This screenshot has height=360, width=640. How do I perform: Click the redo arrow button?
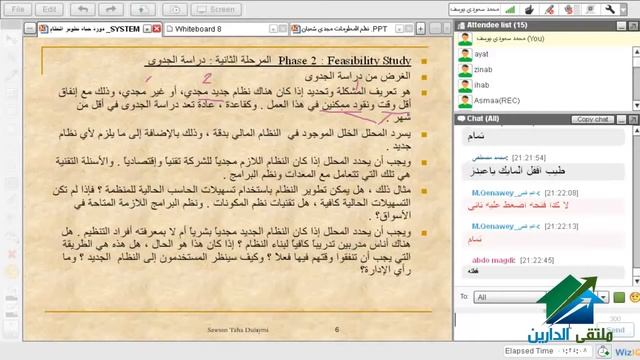point(111,9)
